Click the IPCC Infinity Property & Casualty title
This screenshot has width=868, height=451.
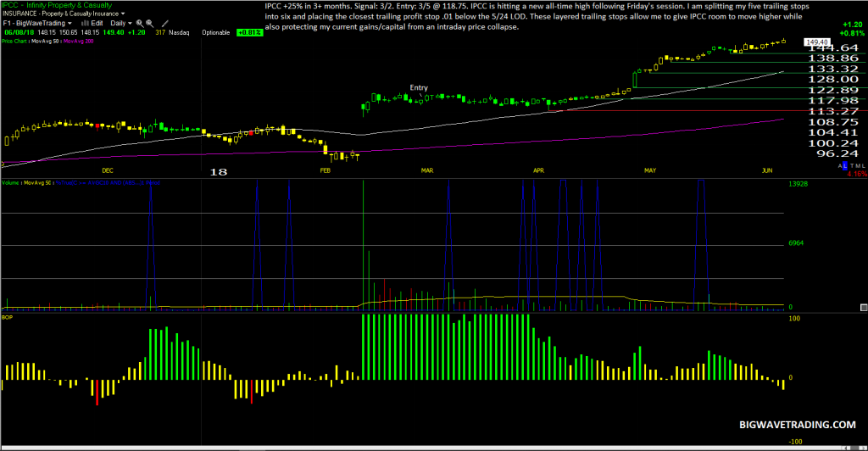pyautogui.click(x=57, y=5)
